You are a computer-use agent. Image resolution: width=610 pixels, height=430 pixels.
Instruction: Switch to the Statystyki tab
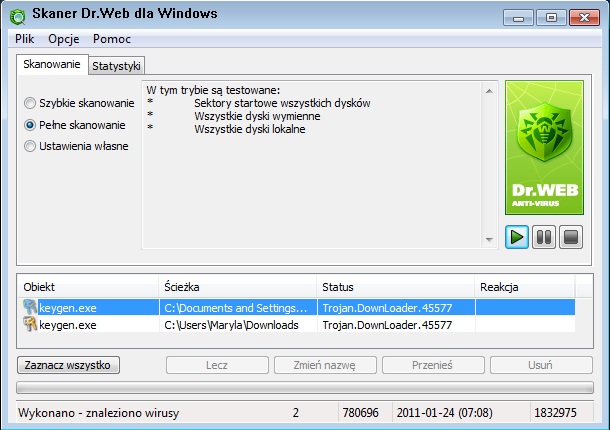click(116, 66)
